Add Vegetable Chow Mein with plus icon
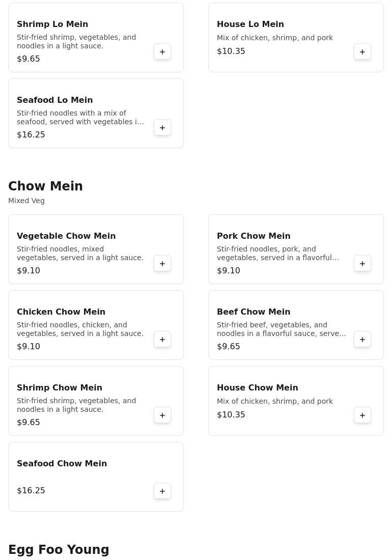 click(162, 264)
